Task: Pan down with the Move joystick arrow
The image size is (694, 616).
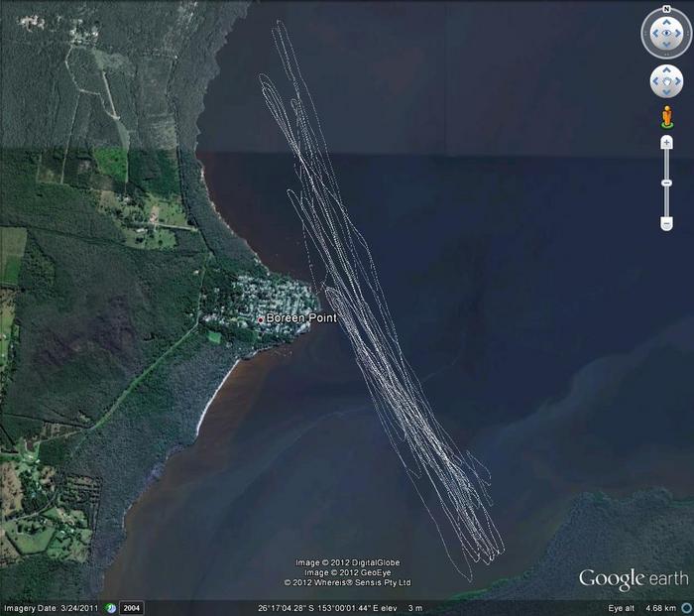Action: (666, 90)
